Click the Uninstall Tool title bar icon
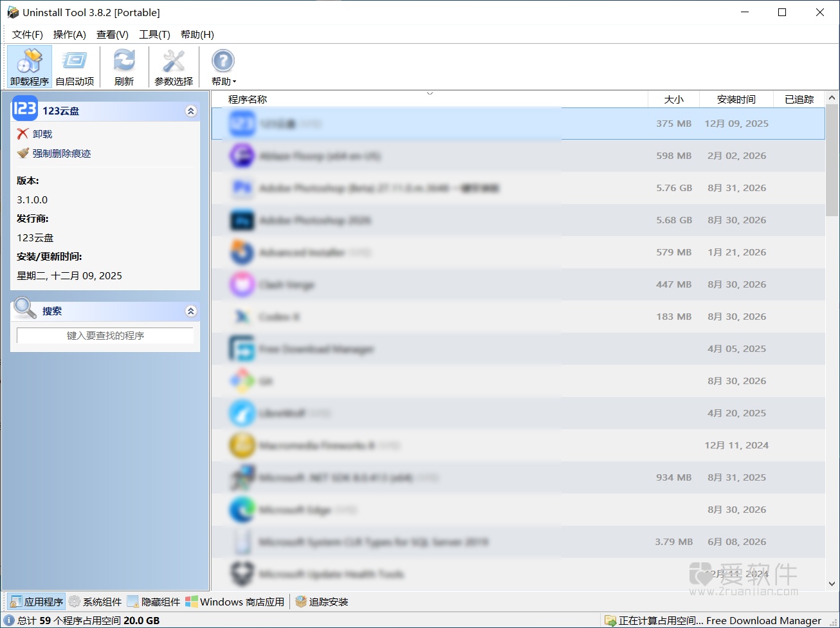This screenshot has width=840, height=628. [x=13, y=12]
